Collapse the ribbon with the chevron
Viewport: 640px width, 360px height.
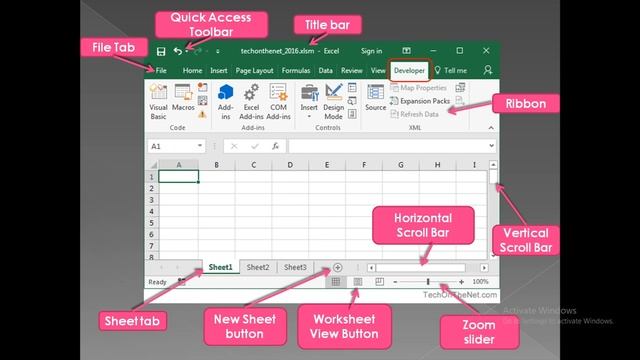[x=491, y=128]
